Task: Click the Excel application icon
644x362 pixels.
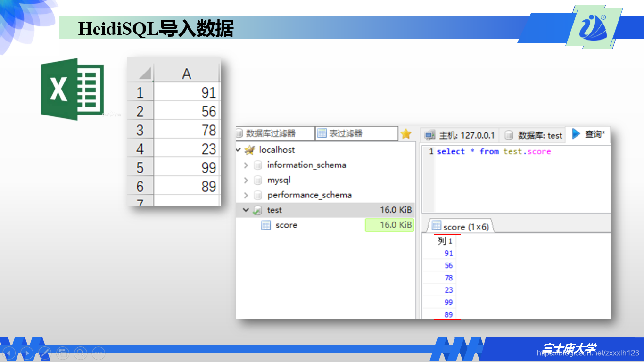Action: pyautogui.click(x=73, y=89)
